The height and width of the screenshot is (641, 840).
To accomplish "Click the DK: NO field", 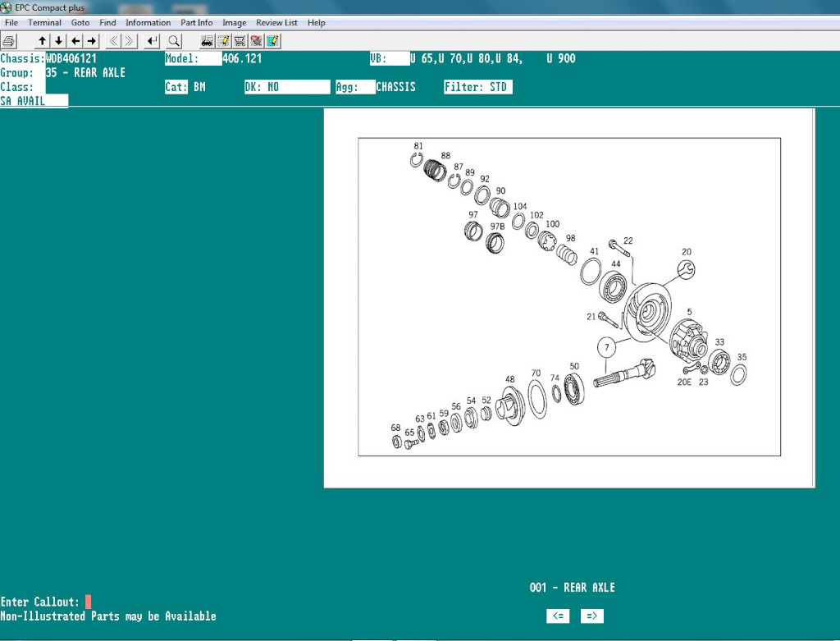I will click(x=287, y=87).
